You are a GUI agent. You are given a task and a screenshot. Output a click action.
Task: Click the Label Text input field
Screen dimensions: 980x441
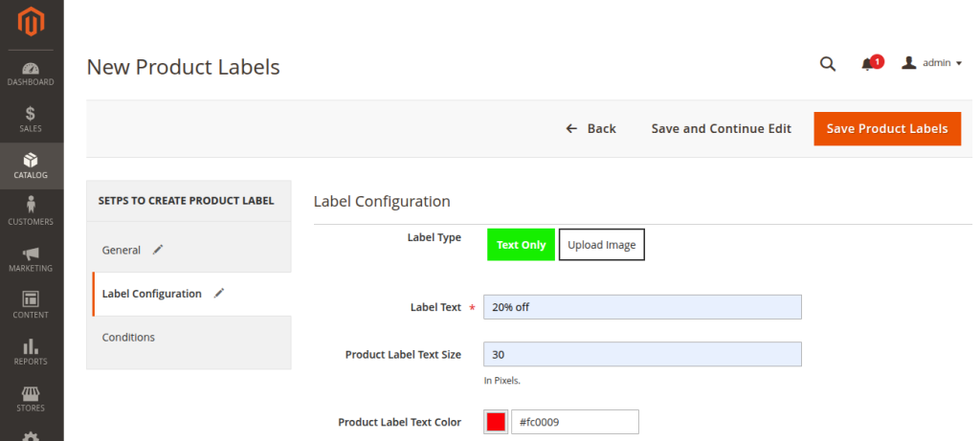point(642,307)
